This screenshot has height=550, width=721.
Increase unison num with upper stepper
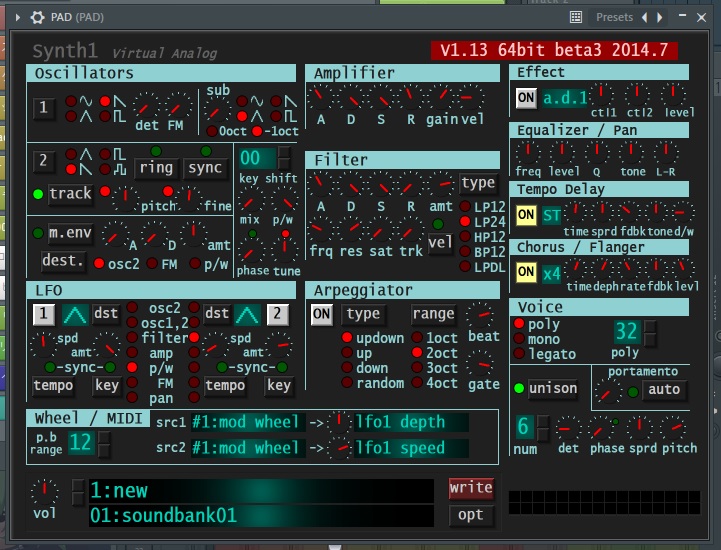[543, 421]
